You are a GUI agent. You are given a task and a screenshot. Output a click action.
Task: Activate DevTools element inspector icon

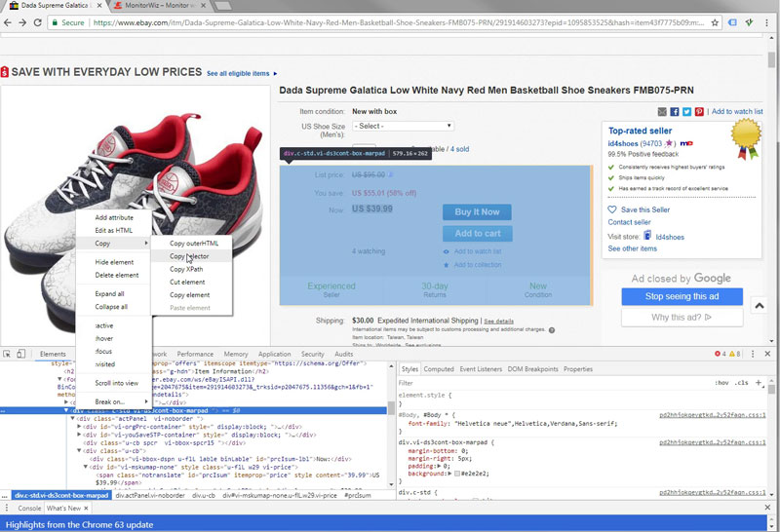pos(7,354)
